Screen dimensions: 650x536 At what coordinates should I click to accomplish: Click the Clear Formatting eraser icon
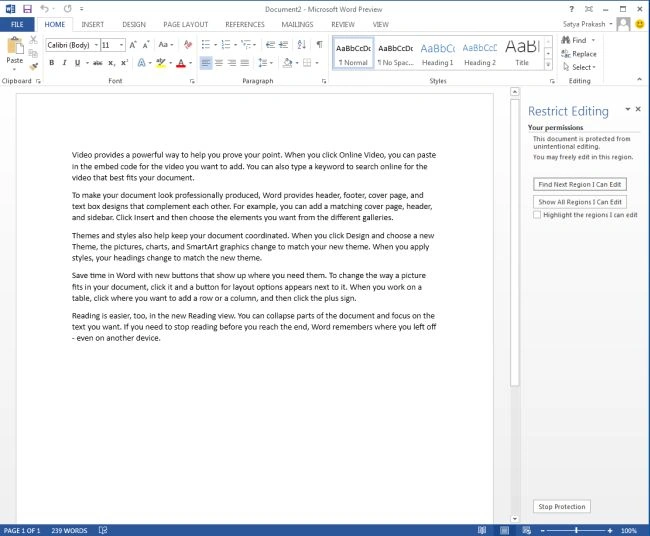pyautogui.click(x=188, y=45)
